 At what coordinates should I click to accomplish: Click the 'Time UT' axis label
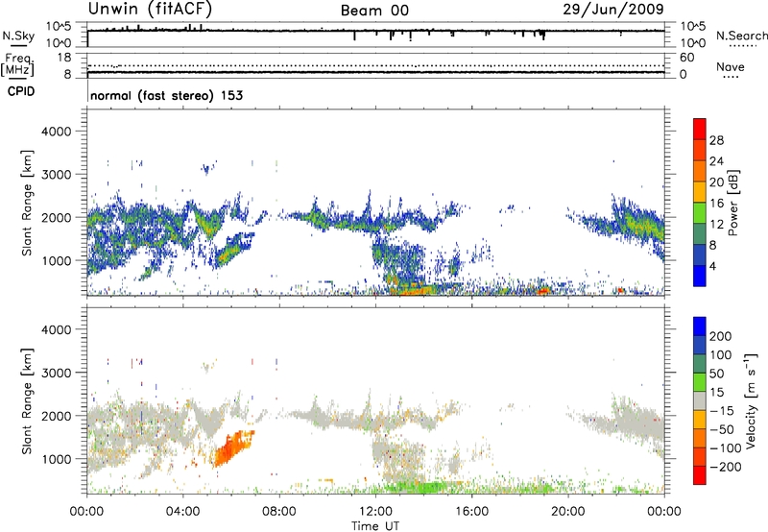(375, 526)
